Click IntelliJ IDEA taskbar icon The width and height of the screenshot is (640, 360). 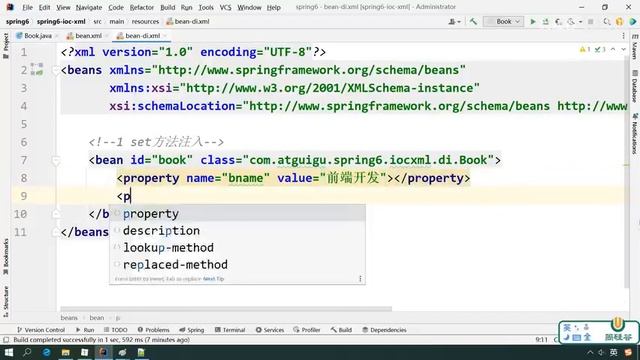103,352
